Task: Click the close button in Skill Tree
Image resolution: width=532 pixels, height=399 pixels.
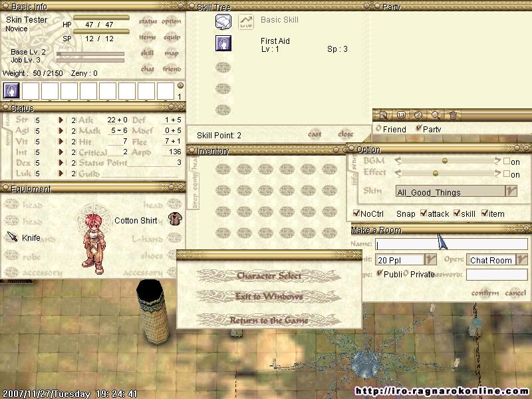Action: [x=345, y=134]
